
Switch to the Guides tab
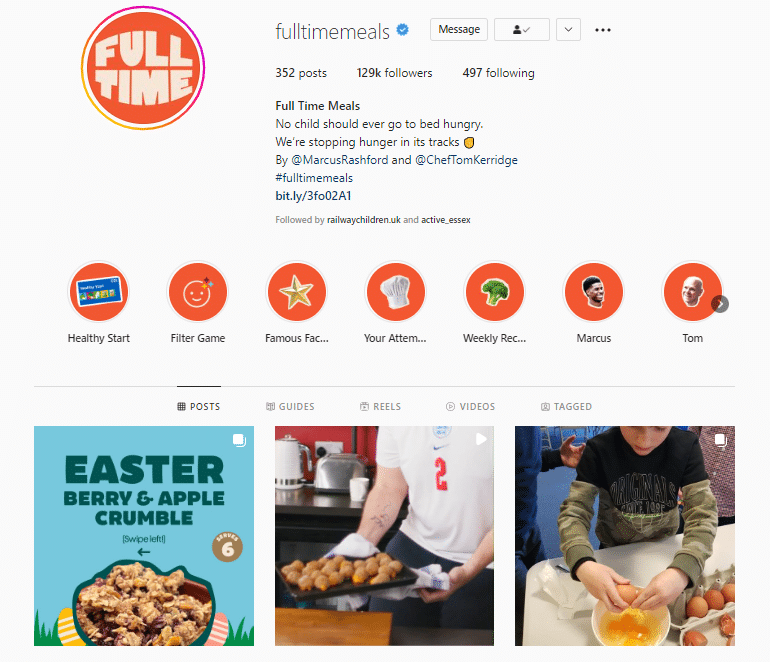290,407
